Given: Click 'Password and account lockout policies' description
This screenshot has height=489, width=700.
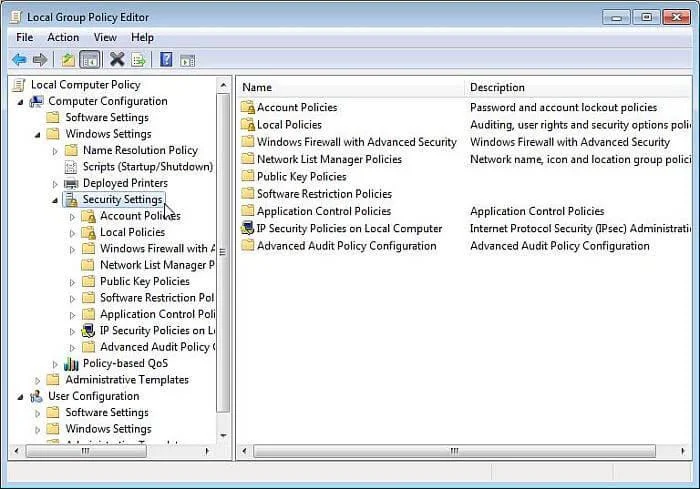Looking at the screenshot, I should [x=563, y=108].
